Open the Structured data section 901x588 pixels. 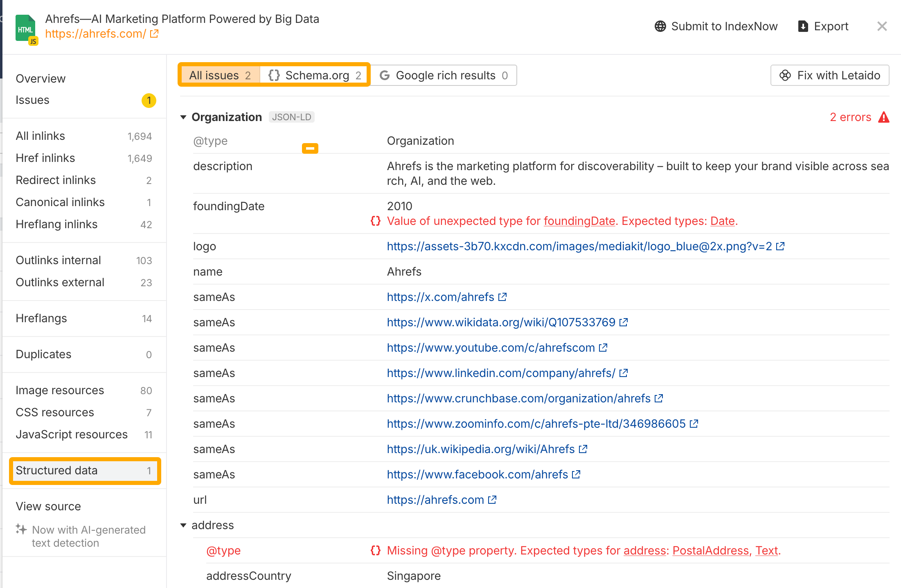coord(85,471)
